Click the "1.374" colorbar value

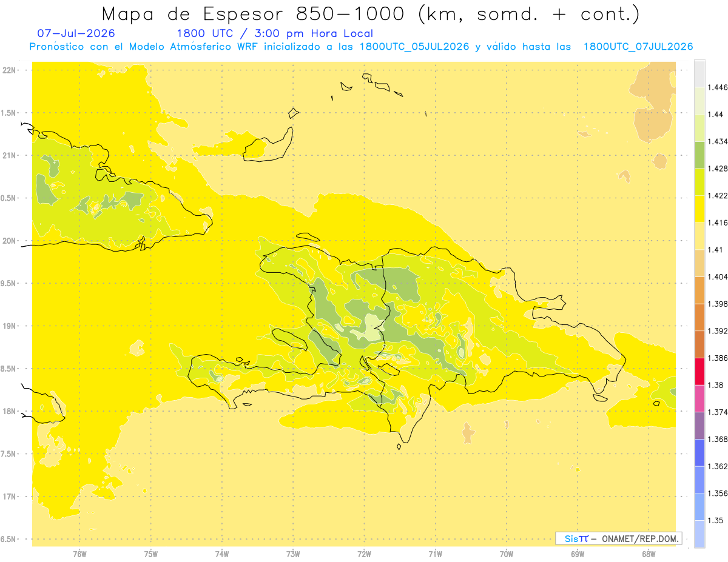(718, 412)
